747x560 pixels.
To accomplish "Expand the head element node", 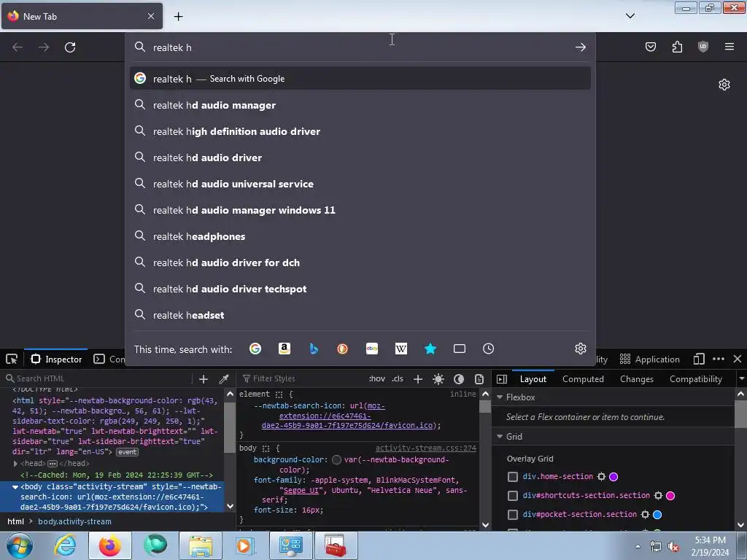I will pos(15,463).
